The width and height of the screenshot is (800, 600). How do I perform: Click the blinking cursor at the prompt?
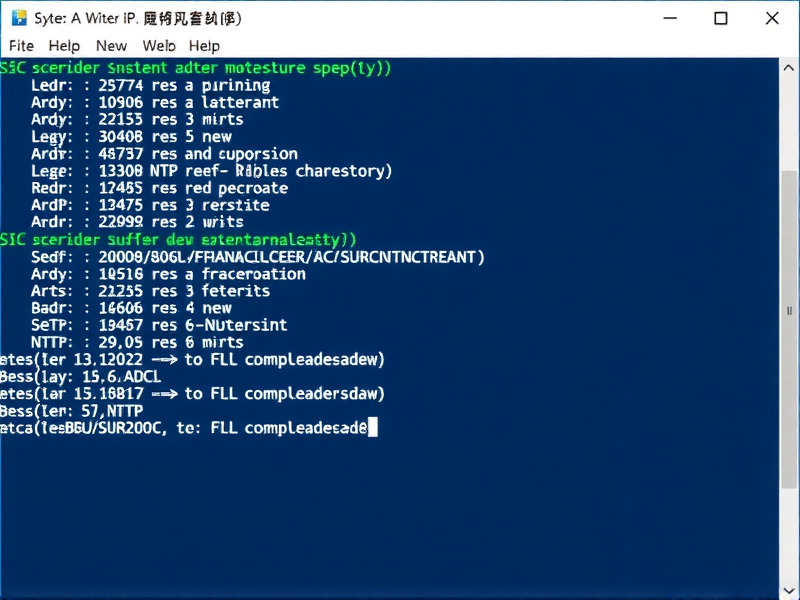[x=374, y=427]
